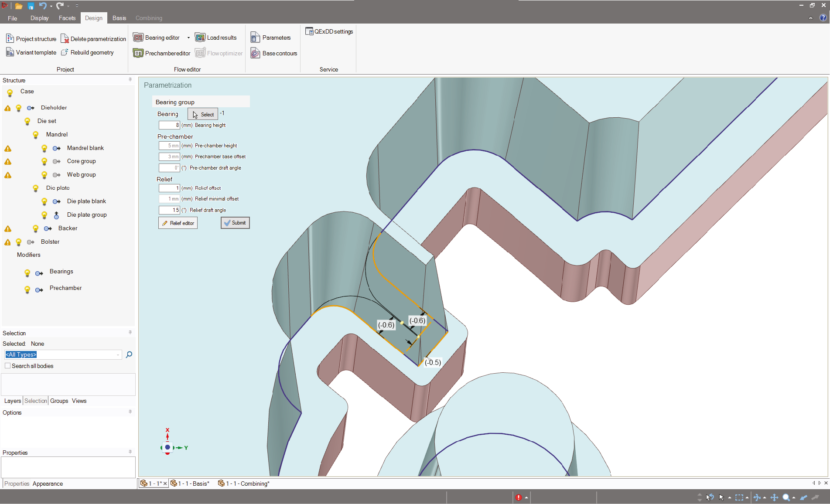
Task: Enable Search all bodies checkbox
Action: pos(8,366)
